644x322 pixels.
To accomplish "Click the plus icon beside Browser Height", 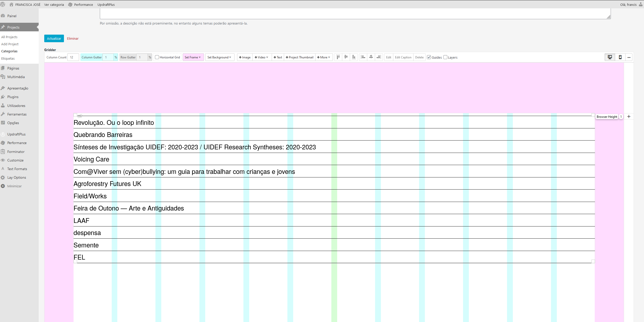I will [x=629, y=117].
